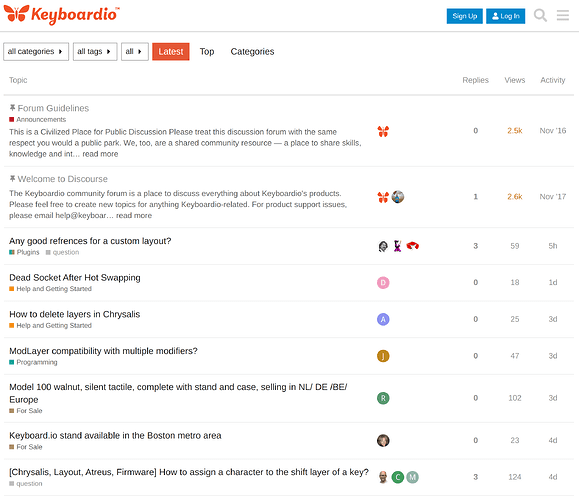The image size is (579, 500).
Task: Click first avatar on custom layout topic
Action: point(383,246)
